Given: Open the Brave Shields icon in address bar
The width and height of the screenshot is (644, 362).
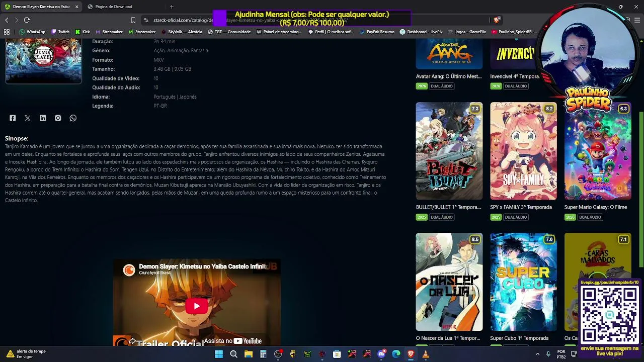Looking at the screenshot, I should coord(496,20).
